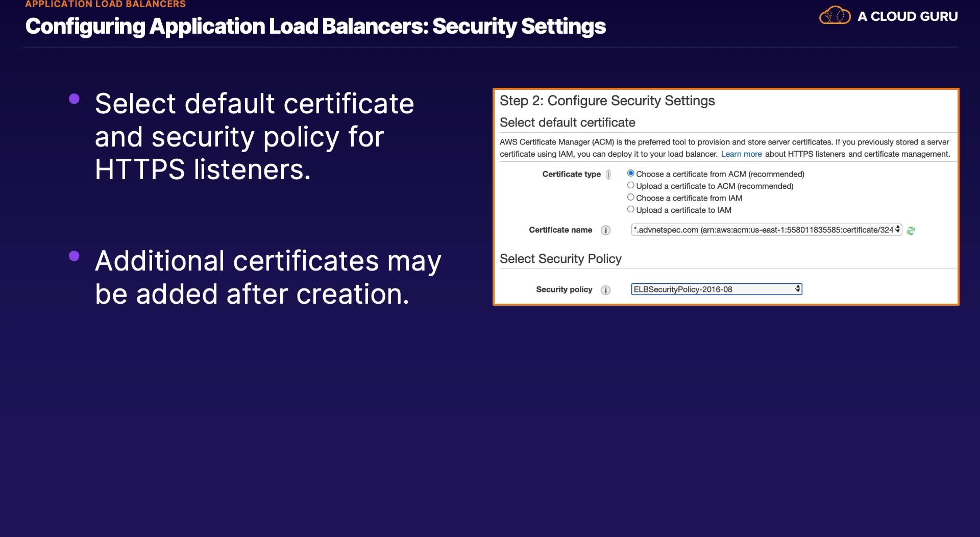Viewport: 980px width, 537px height.
Task: Pick the 'Upload a certificate to IAM' radio
Action: [x=631, y=209]
